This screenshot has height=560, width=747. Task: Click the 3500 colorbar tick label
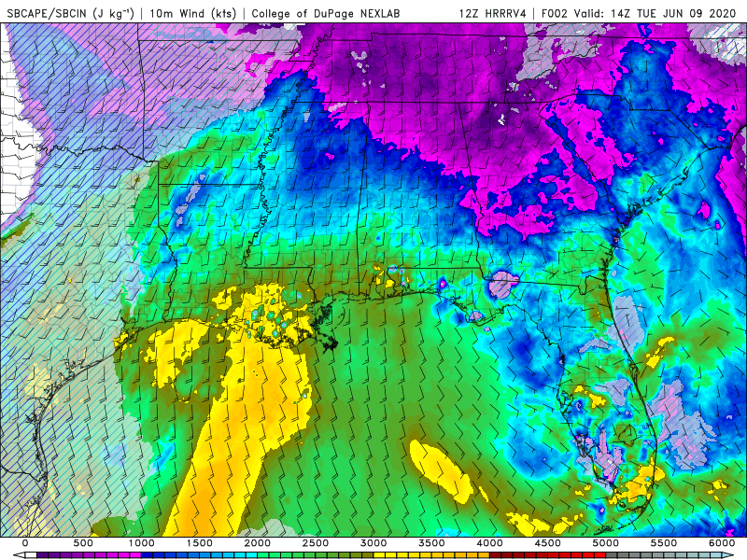[x=431, y=543]
